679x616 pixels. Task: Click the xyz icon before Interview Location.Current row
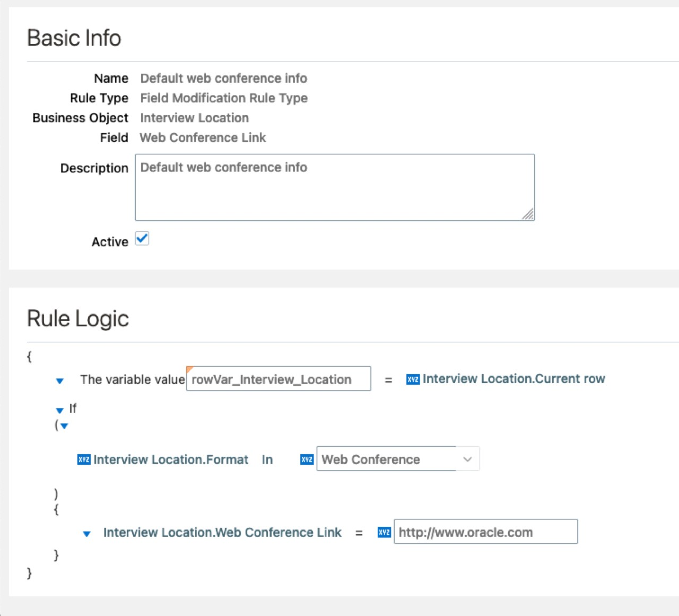[x=413, y=379]
